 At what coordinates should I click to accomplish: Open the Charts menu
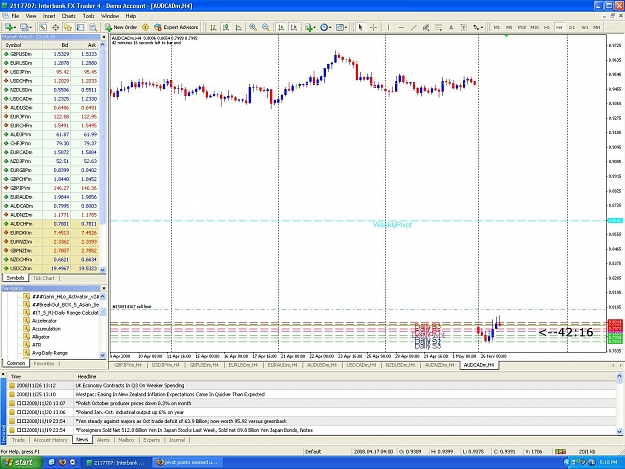click(69, 16)
